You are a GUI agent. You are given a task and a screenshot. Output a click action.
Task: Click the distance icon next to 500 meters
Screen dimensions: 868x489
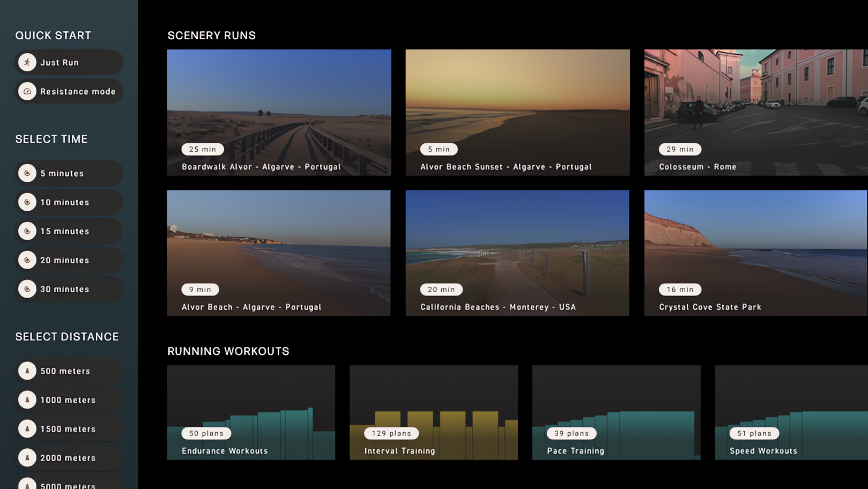pos(27,371)
